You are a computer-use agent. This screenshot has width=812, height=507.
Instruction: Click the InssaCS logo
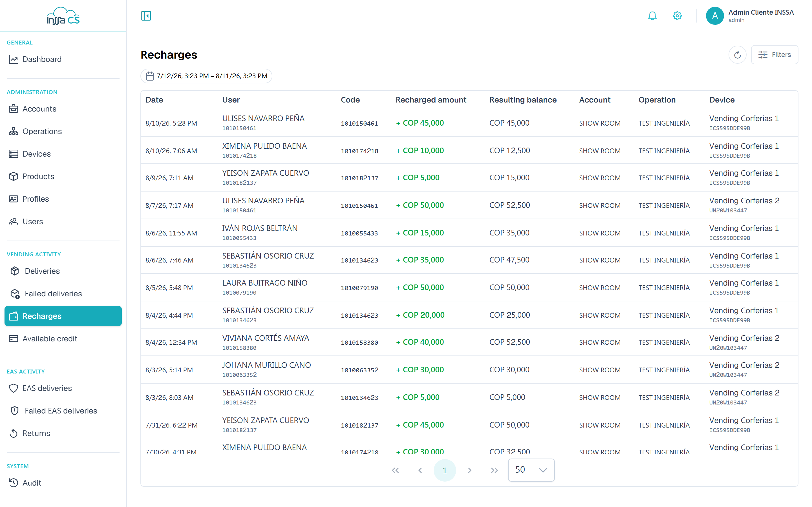(x=63, y=16)
